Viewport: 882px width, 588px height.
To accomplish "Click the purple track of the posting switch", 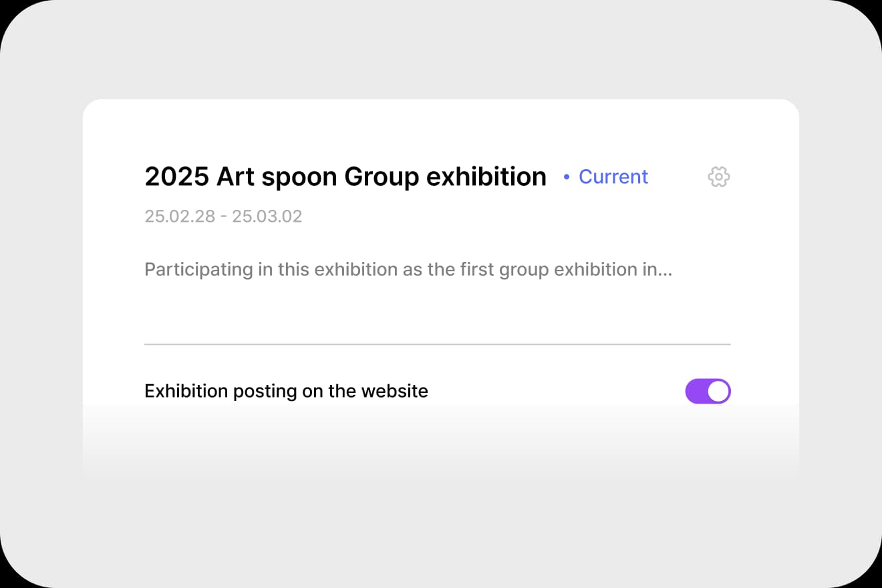I will tap(697, 392).
